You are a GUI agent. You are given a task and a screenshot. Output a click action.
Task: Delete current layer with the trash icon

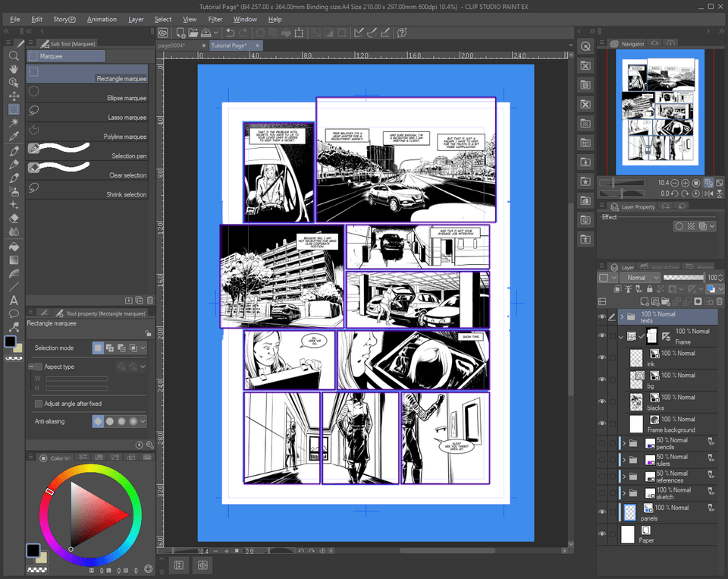coord(719,301)
